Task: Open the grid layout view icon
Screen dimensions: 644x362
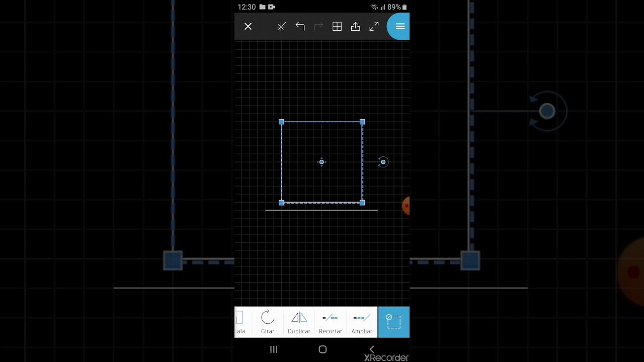Action: point(337,27)
